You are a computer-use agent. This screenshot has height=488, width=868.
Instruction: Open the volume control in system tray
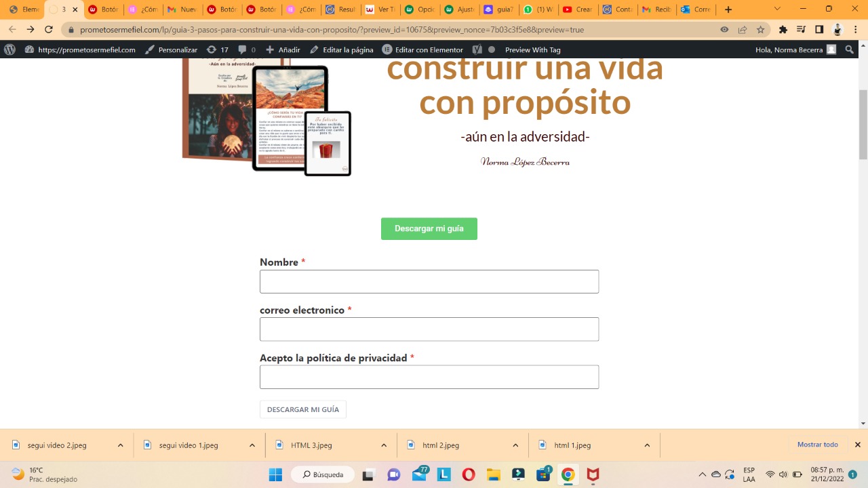click(x=783, y=474)
